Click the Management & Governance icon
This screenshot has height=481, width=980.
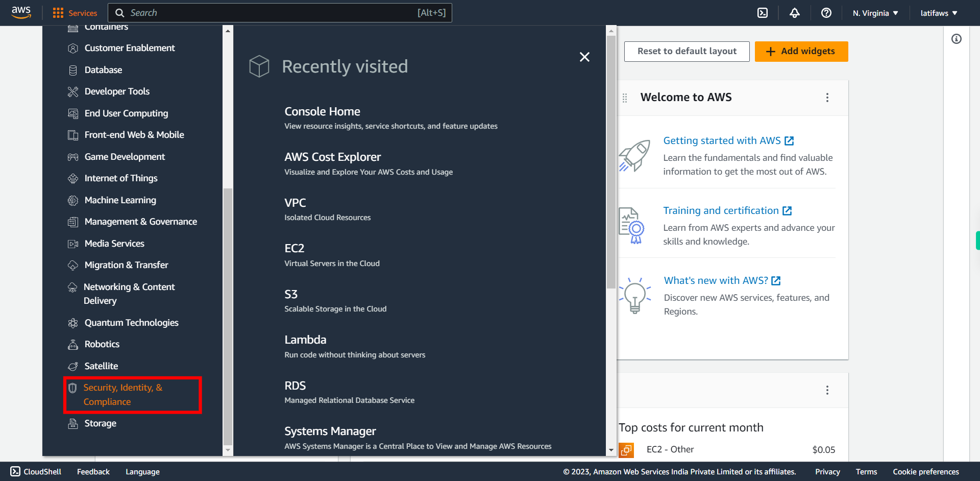73,222
